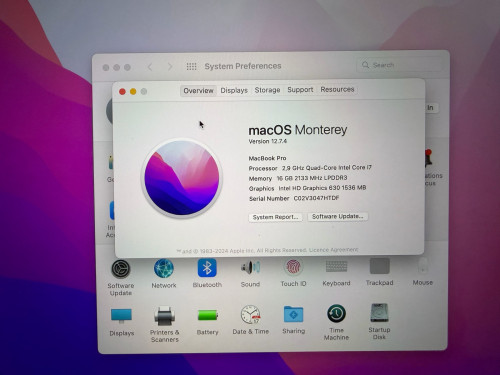Switch to the Storage tab

tap(267, 90)
